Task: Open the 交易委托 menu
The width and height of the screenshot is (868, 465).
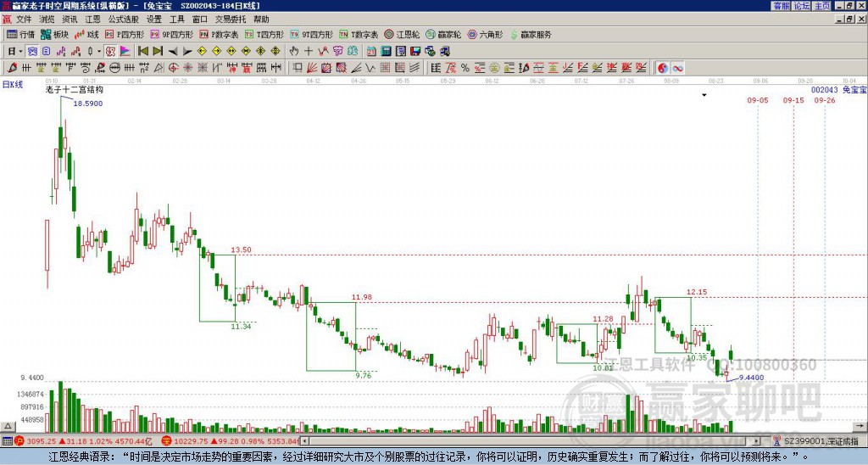Action: click(x=231, y=20)
